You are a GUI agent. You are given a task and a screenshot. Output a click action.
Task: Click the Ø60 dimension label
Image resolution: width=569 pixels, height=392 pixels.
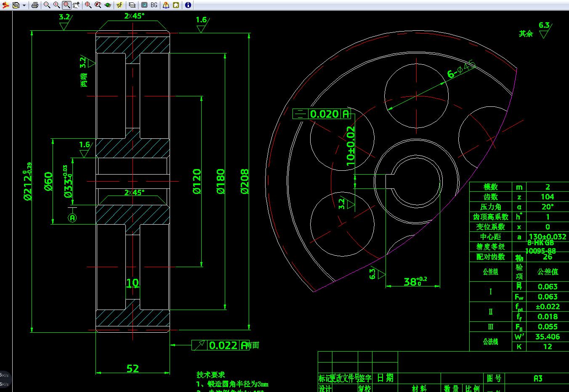(48, 181)
